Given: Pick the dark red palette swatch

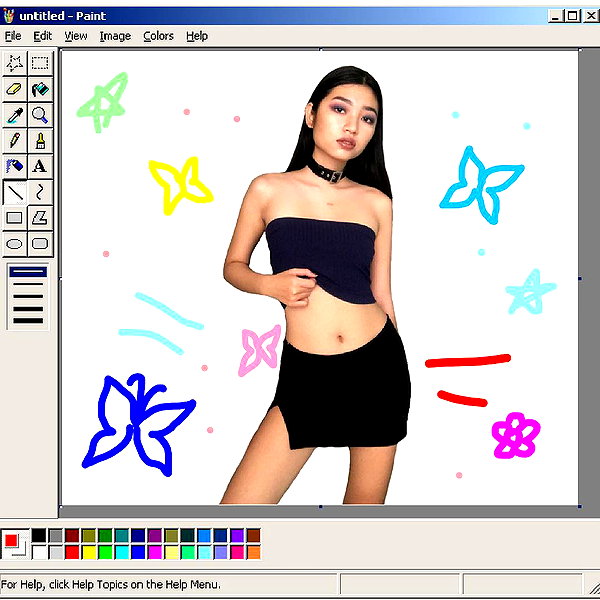Looking at the screenshot, I should pos(72,535).
